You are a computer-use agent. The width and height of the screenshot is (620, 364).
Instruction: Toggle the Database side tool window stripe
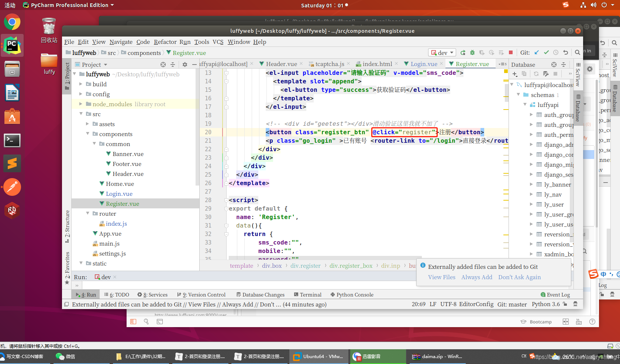pos(578,108)
